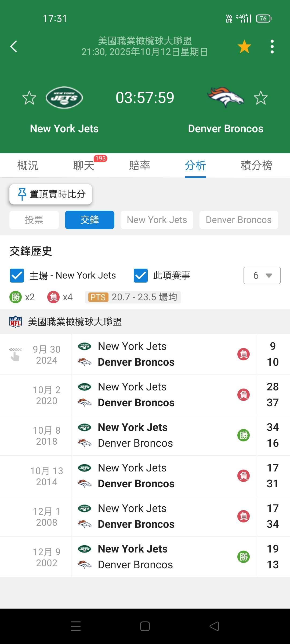Tap the back arrow in header

[14, 46]
